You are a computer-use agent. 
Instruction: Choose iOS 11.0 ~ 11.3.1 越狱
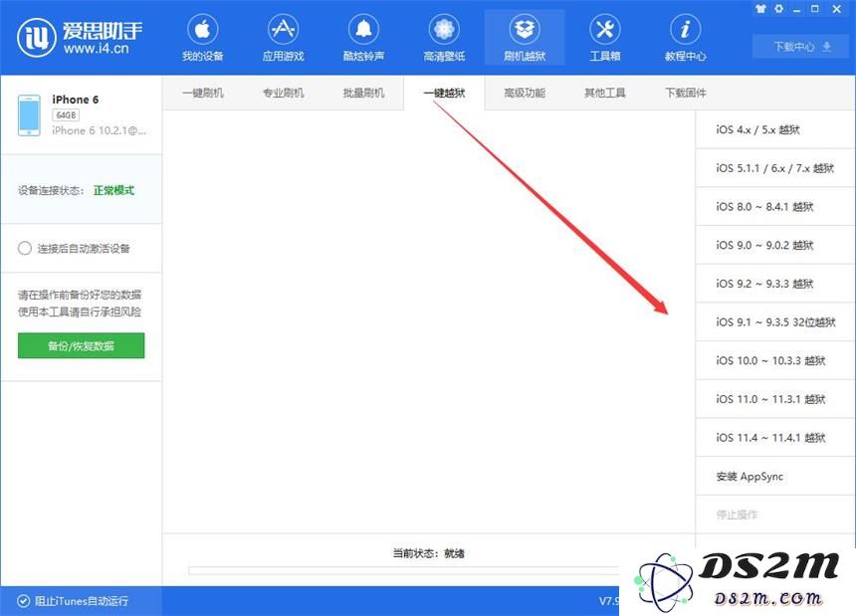tap(775, 399)
